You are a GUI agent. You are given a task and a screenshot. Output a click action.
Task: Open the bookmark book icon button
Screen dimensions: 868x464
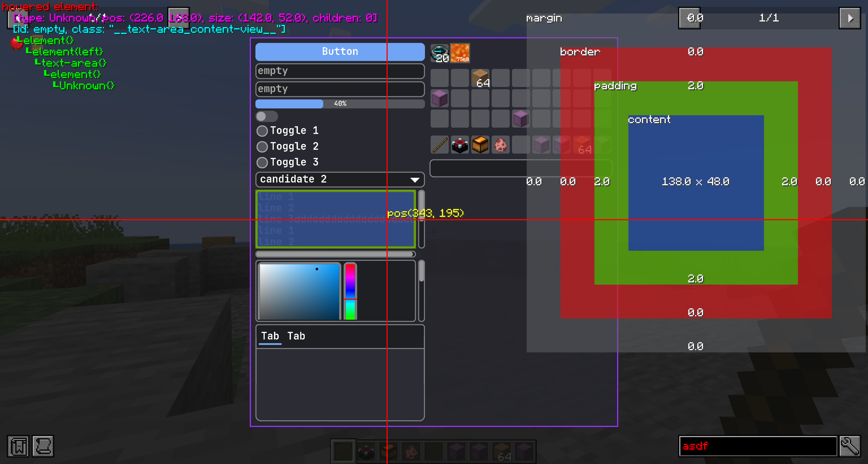[x=18, y=446]
